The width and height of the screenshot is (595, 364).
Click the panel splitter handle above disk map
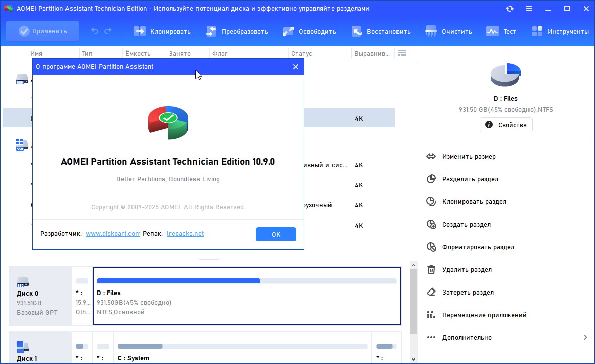(209, 259)
